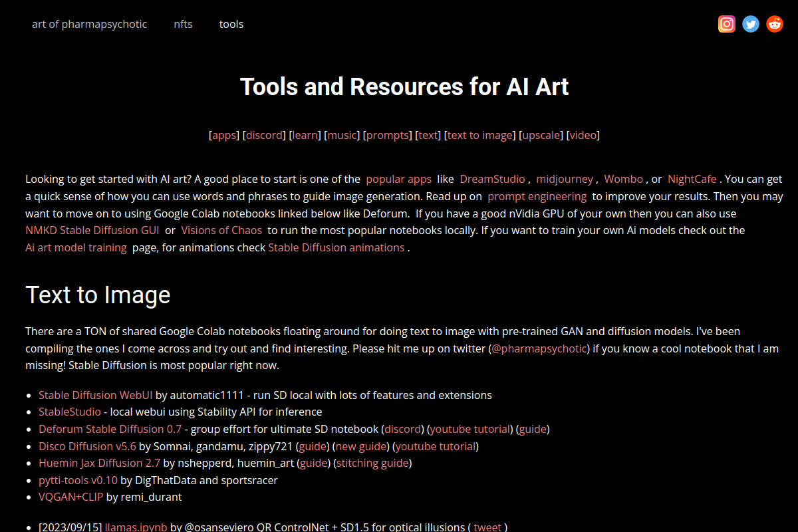
Task: Open the Twitter profile icon
Action: [x=751, y=24]
